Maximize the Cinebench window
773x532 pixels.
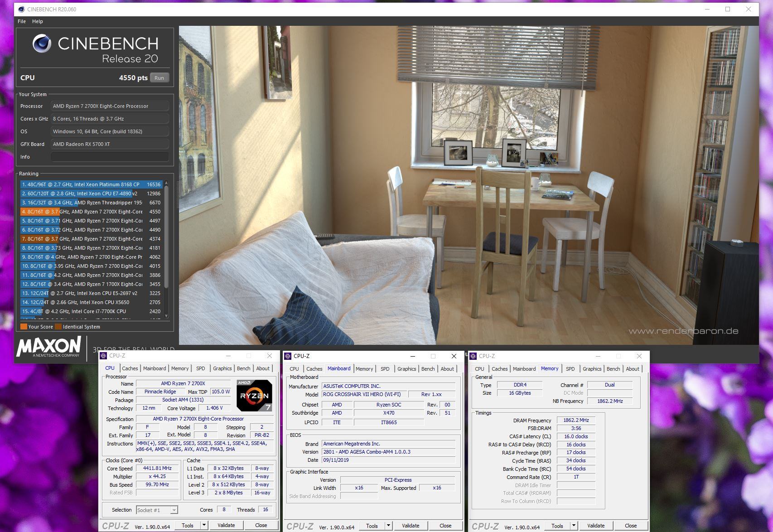[728, 9]
